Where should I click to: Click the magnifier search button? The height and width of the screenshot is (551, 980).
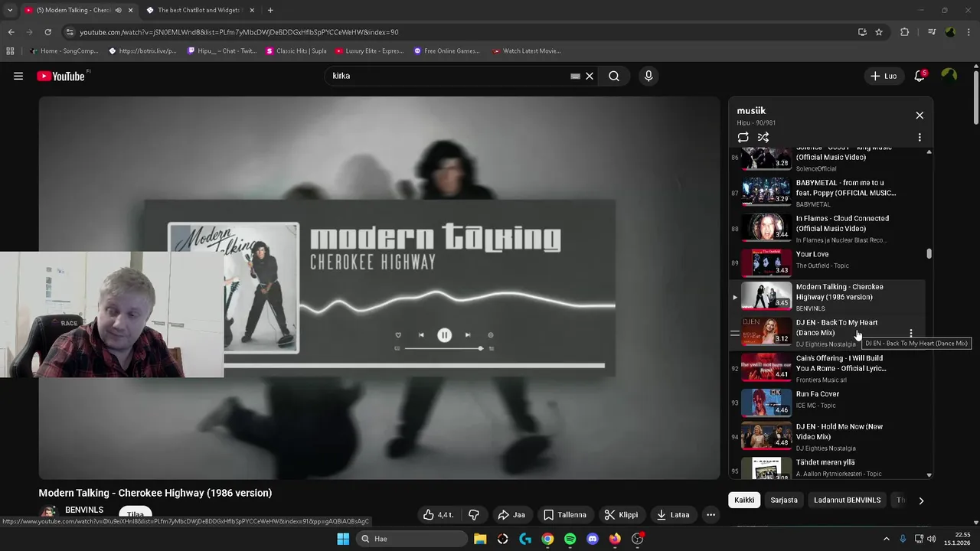614,76
